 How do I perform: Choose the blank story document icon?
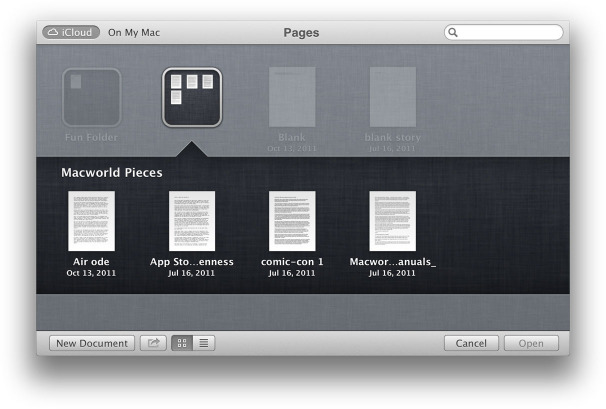click(x=393, y=97)
